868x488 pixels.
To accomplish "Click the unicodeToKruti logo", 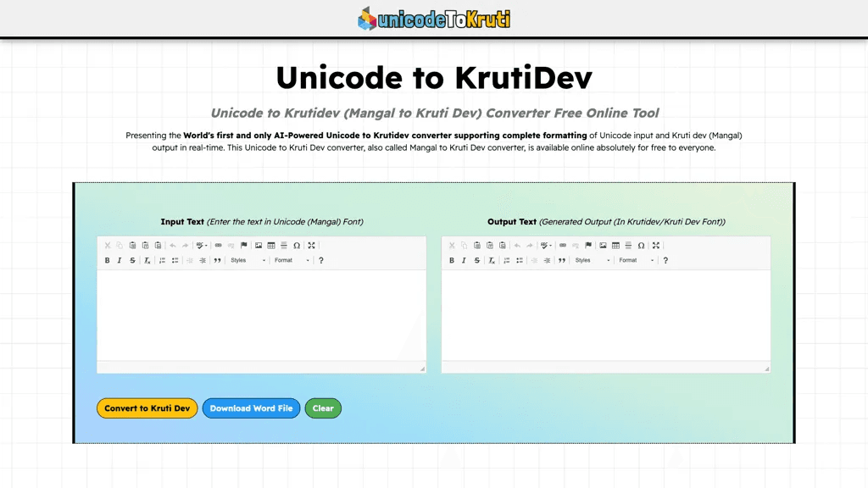I will (434, 19).
